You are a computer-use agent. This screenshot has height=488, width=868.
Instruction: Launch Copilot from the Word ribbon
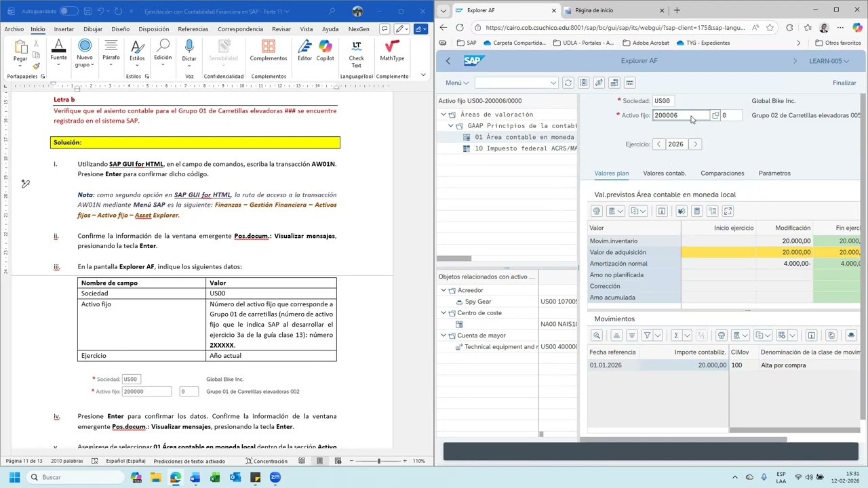point(325,51)
